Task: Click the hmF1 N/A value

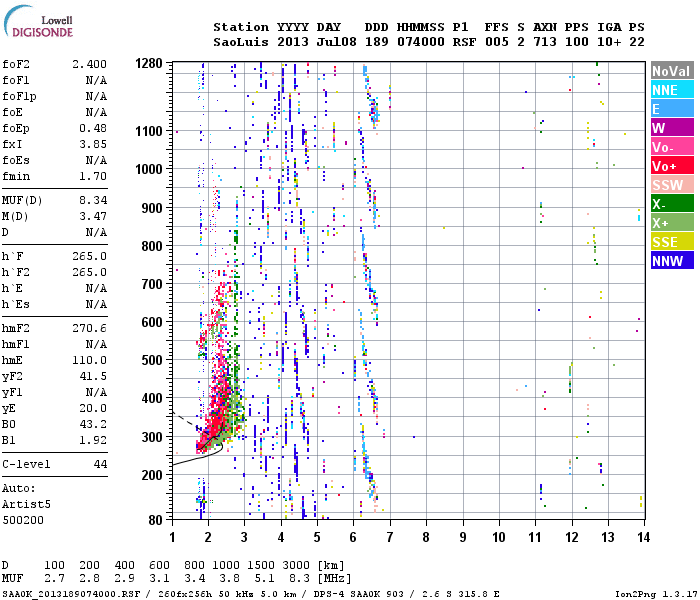Action: [x=96, y=344]
